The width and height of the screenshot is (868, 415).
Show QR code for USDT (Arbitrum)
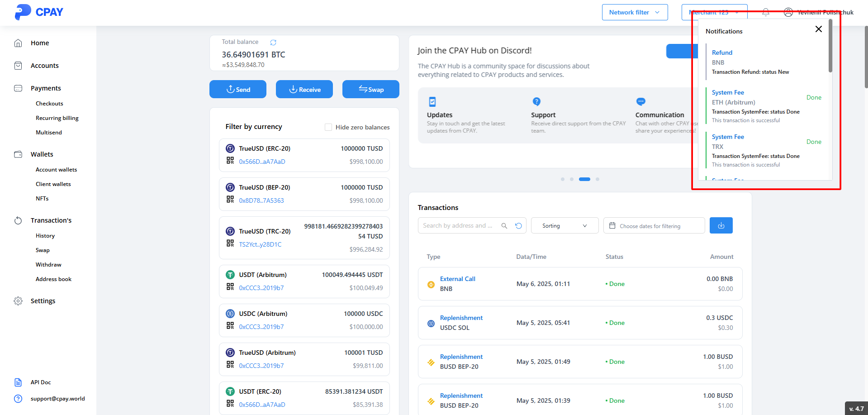click(x=230, y=286)
